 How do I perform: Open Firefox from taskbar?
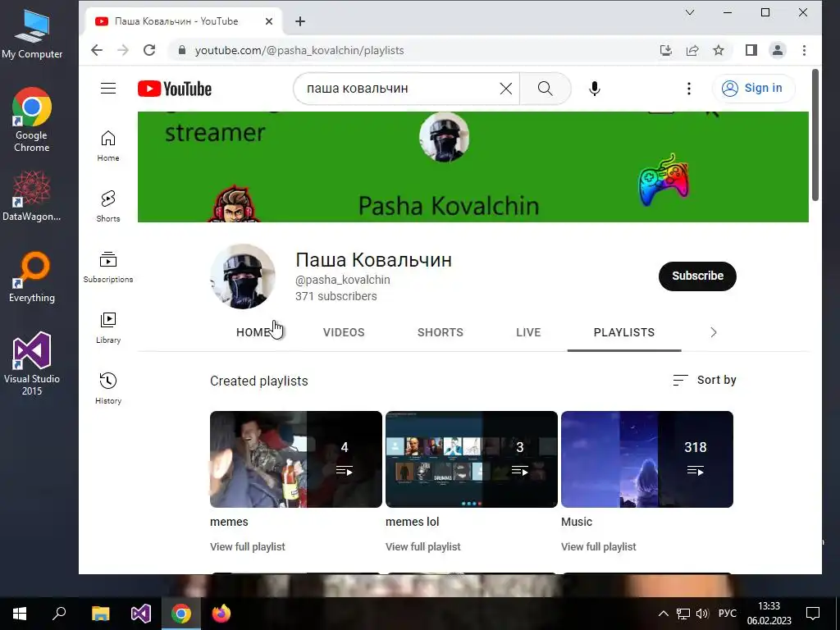221,614
